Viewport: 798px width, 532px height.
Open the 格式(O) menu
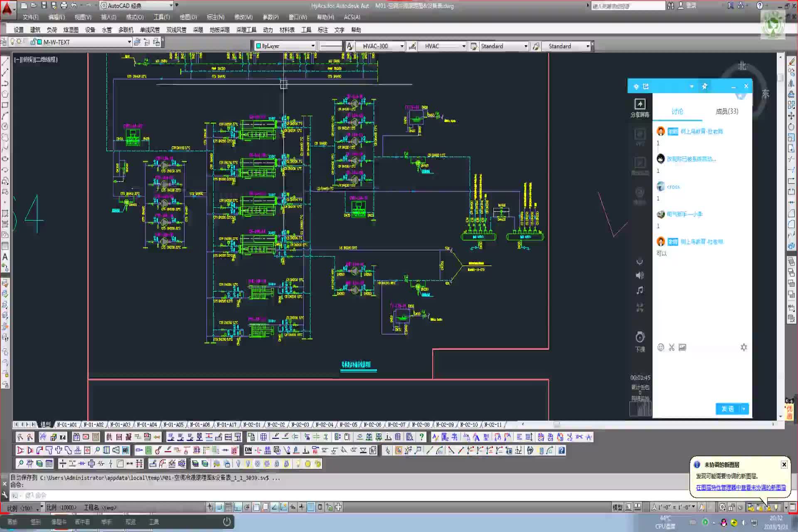coord(135,17)
